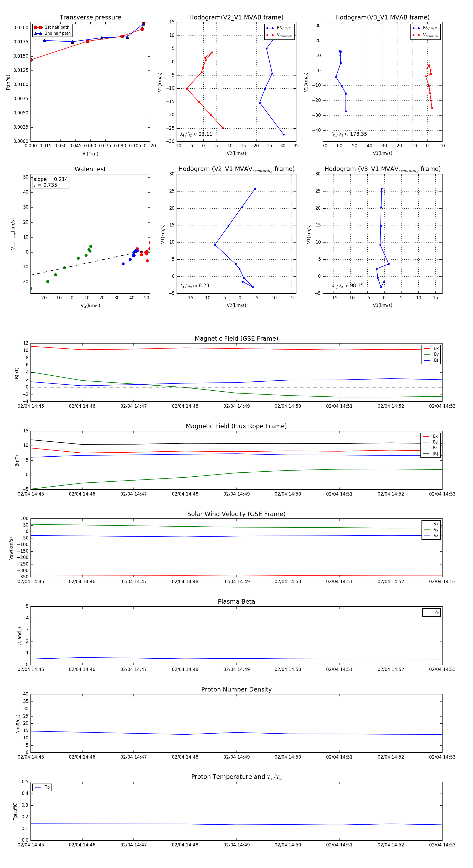Select the '|B|' legend entry
The image size is (473, 868).
[x=431, y=454]
